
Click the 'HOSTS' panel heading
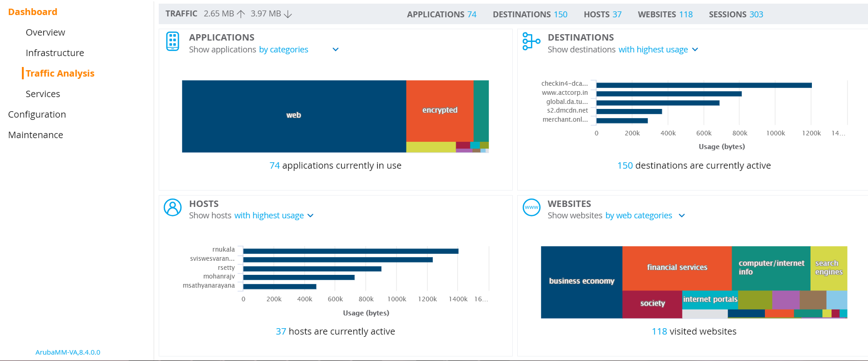[204, 204]
